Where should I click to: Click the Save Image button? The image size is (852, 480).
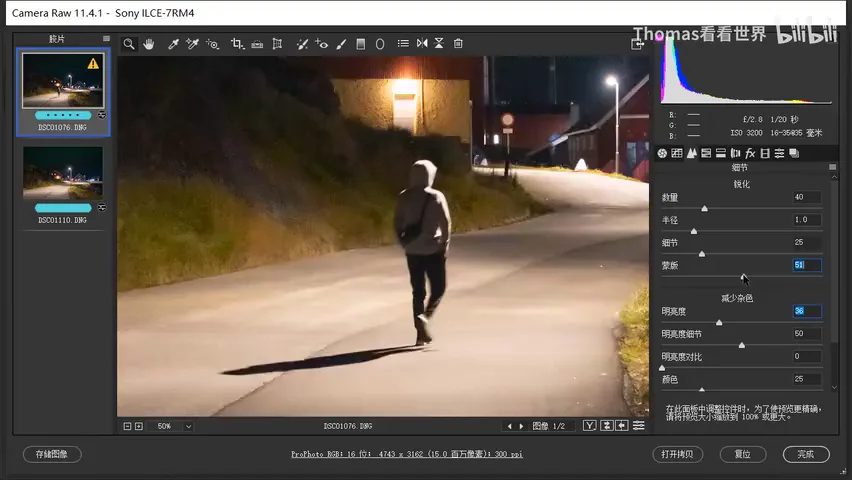tap(52, 454)
